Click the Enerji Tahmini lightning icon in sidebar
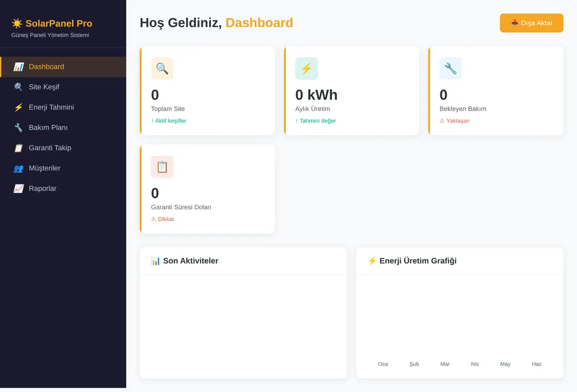The image size is (577, 392). point(18,107)
